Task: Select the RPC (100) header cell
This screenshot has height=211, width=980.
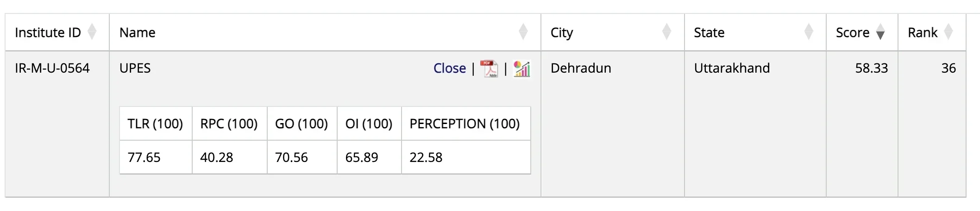Action: [229, 124]
